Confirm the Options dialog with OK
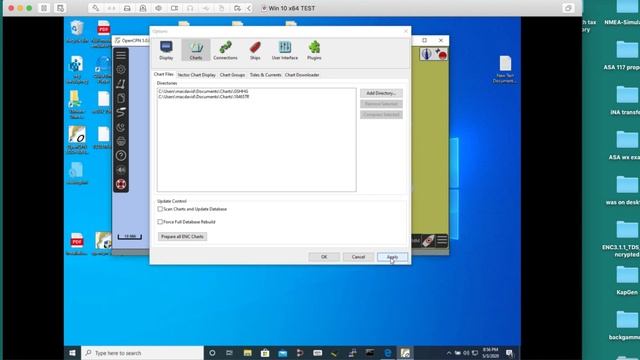The image size is (640, 360). click(x=324, y=257)
